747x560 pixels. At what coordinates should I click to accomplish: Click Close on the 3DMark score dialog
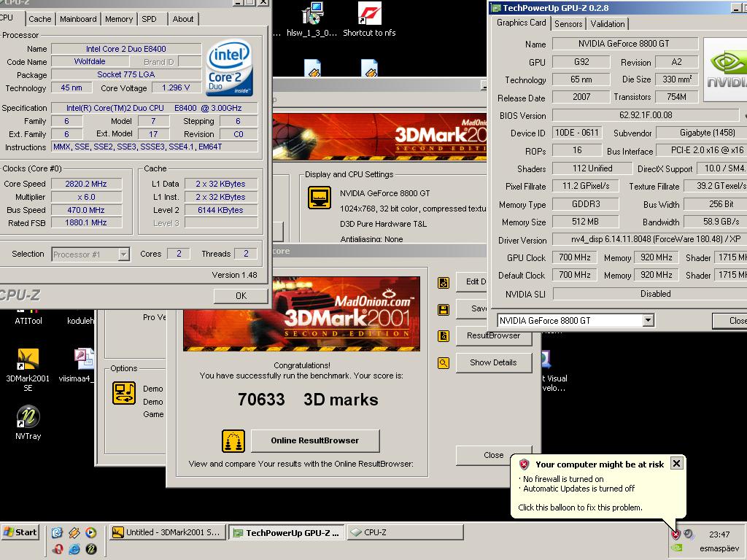tap(493, 455)
